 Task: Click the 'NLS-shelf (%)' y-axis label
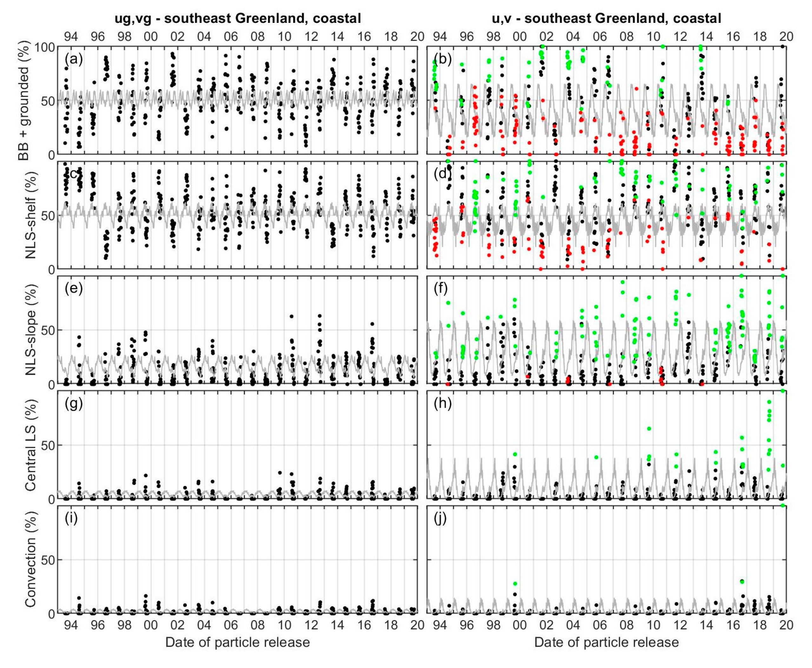point(31,215)
